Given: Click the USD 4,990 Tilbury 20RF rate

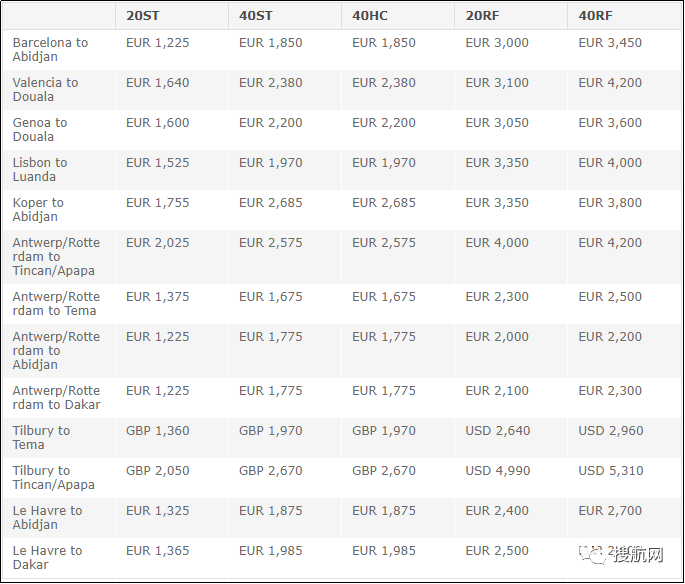Looking at the screenshot, I should pos(497,471).
